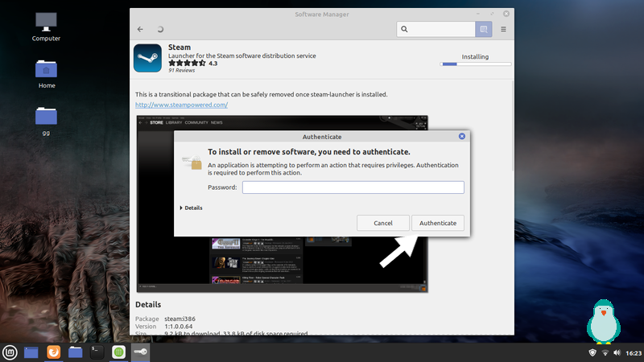Maximize the Software Manager window

[x=492, y=14]
